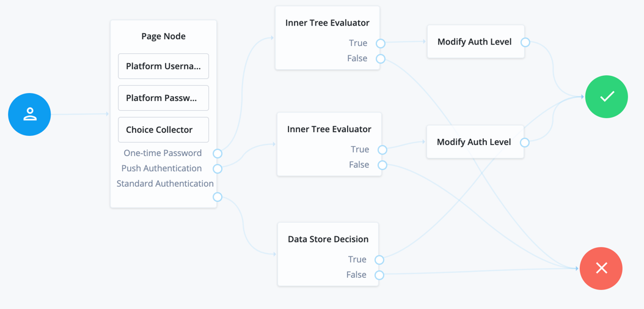The height and width of the screenshot is (309, 644).
Task: Click second Inner Tree Evaluator False connector
Action: click(382, 165)
